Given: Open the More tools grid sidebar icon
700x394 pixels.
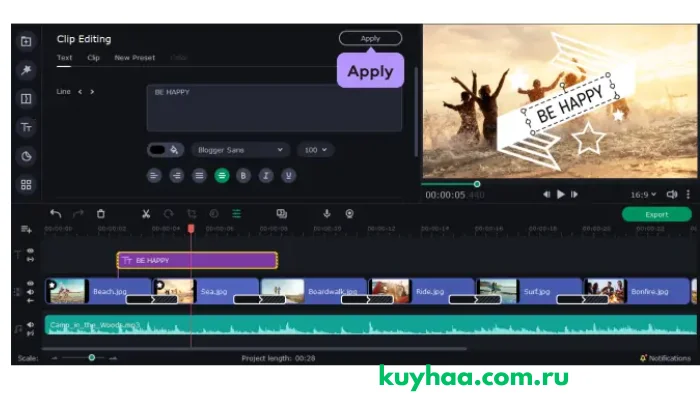Looking at the screenshot, I should [x=26, y=185].
